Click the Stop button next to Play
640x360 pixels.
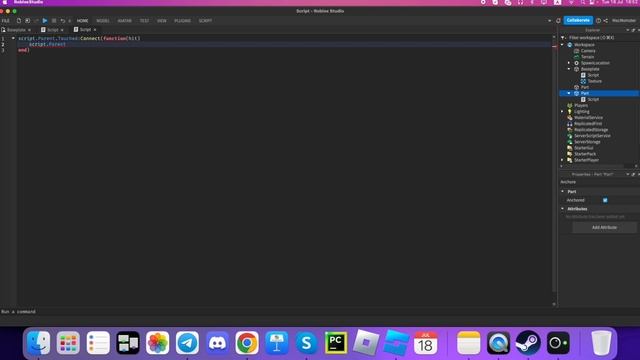[x=54, y=20]
